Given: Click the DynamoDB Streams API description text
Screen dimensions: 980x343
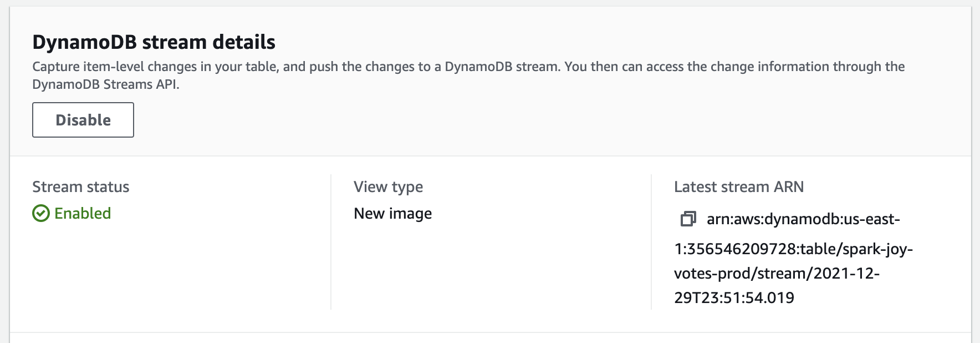Looking at the screenshot, I should pyautogui.click(x=106, y=84).
